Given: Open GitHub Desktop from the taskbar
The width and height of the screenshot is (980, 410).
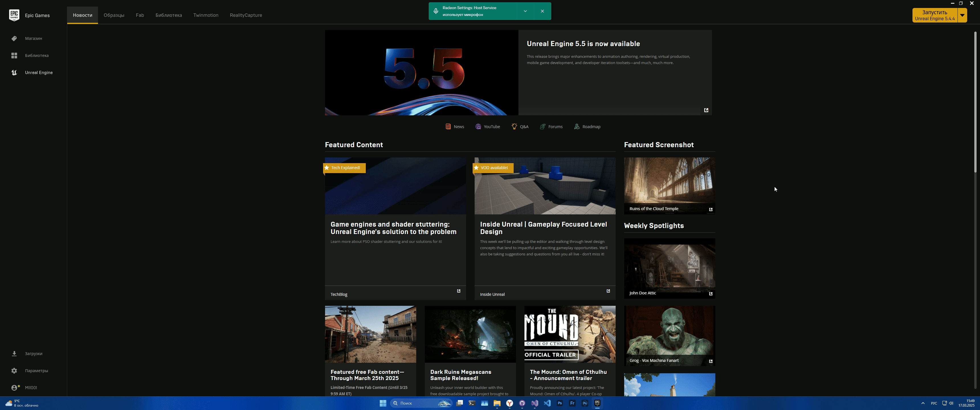Looking at the screenshot, I should (x=522, y=403).
